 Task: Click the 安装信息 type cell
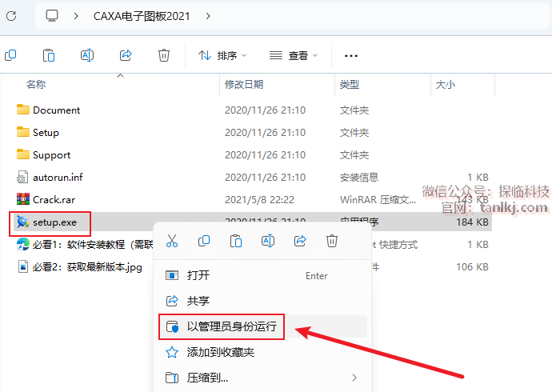[x=358, y=178]
